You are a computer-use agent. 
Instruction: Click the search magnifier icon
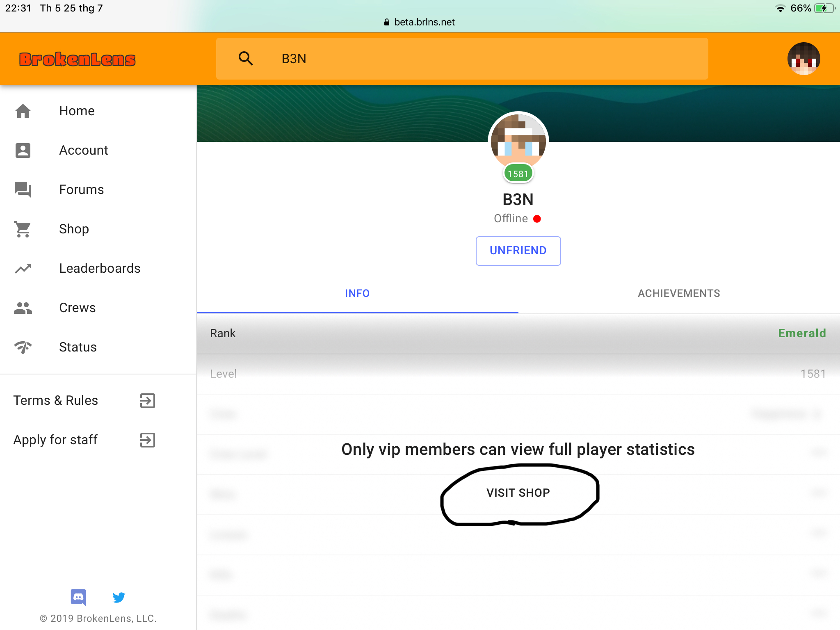[x=246, y=59]
